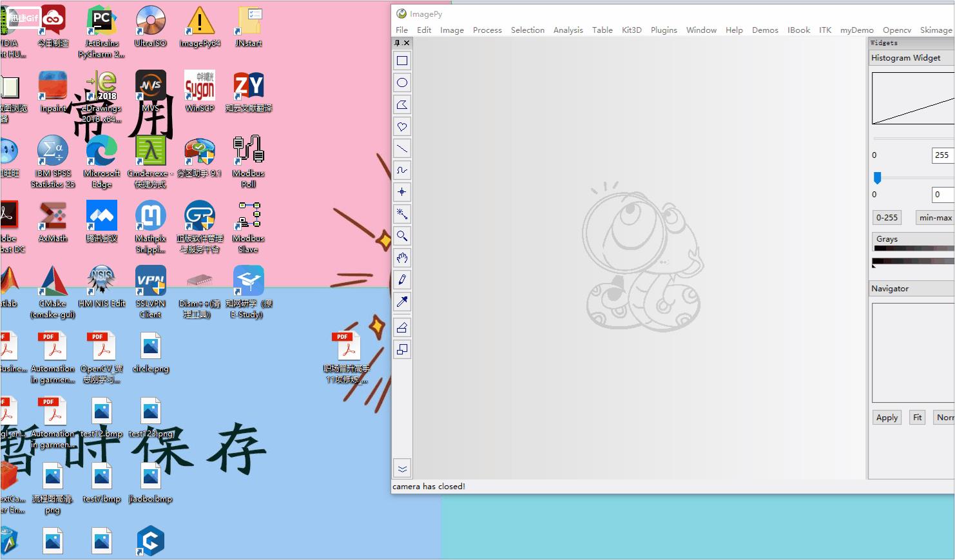Open the UltraISO desktop icon
The width and height of the screenshot is (955, 560).
(150, 27)
